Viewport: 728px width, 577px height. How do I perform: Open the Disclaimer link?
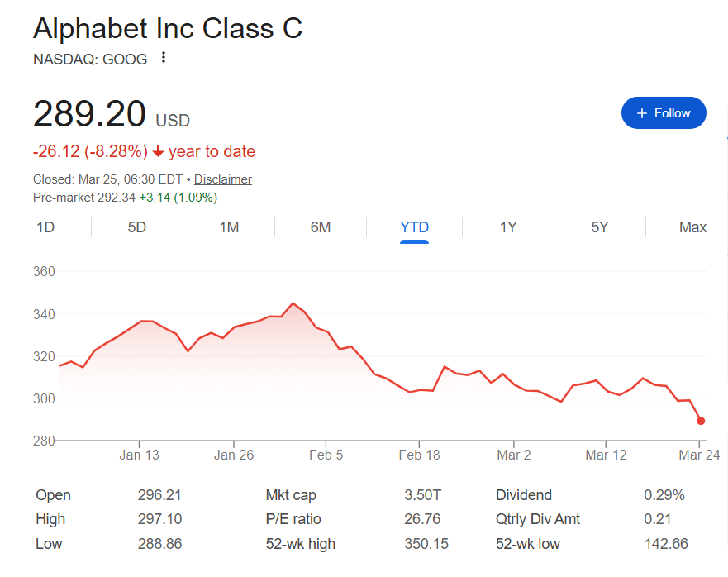(222, 179)
